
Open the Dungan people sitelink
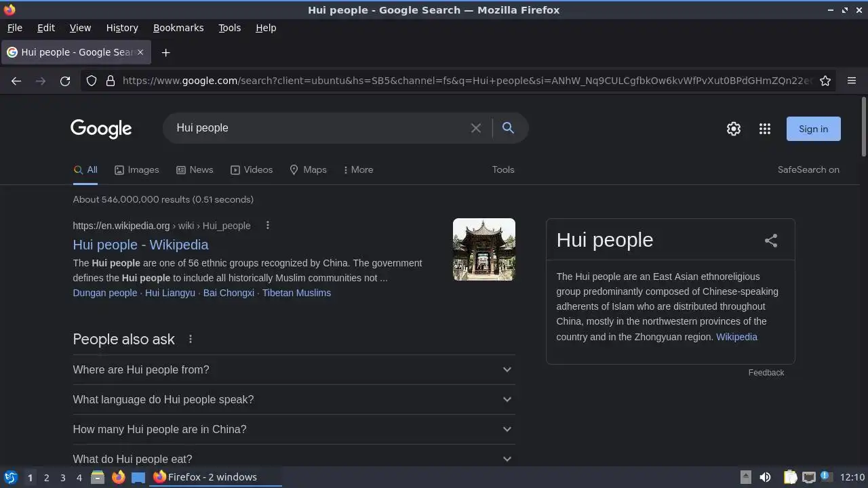pos(105,293)
